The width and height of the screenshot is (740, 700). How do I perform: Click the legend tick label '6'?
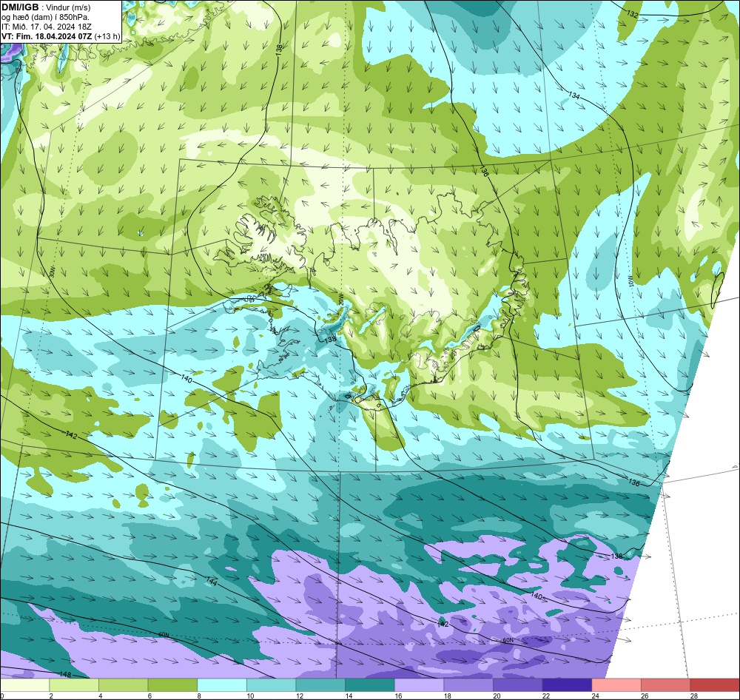[x=149, y=696]
